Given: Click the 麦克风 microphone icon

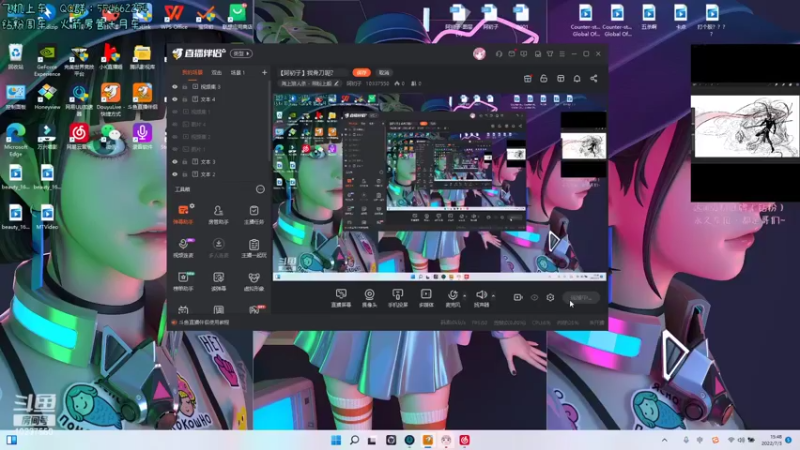Looking at the screenshot, I should [453, 295].
